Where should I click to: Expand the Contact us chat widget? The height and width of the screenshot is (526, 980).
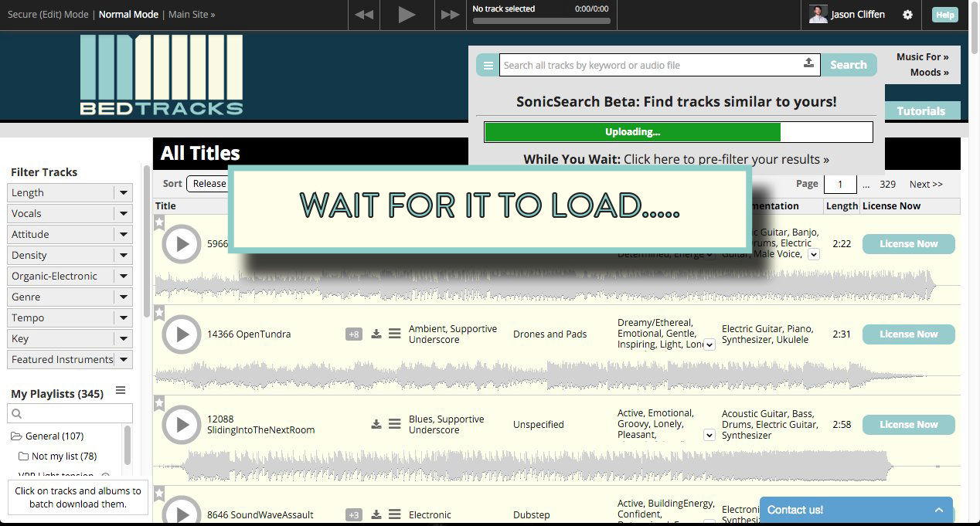pyautogui.click(x=857, y=511)
